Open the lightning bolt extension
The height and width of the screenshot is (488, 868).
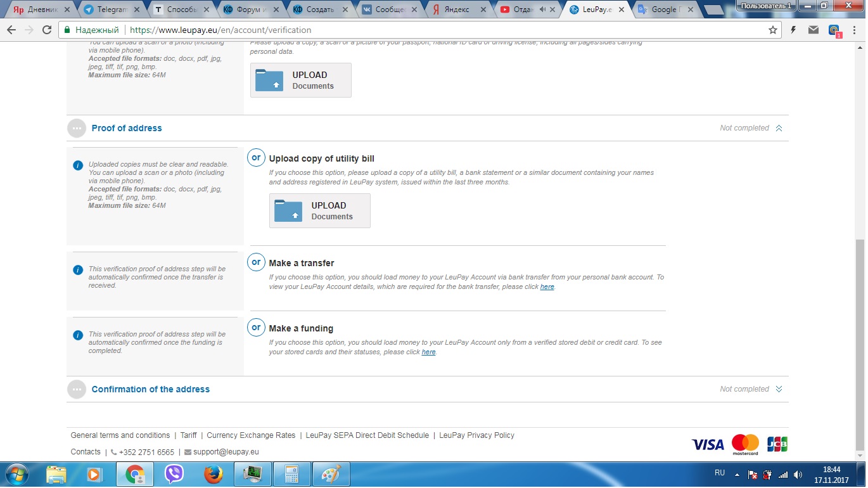[x=793, y=30]
